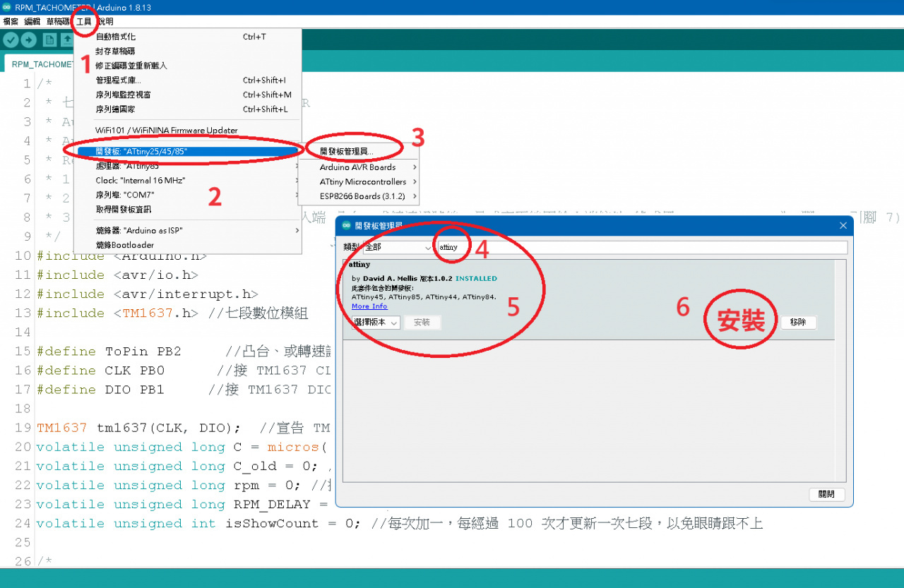Click the Arduino icon in the 開發板管理員 title bar
The height and width of the screenshot is (588, 904).
click(x=345, y=225)
